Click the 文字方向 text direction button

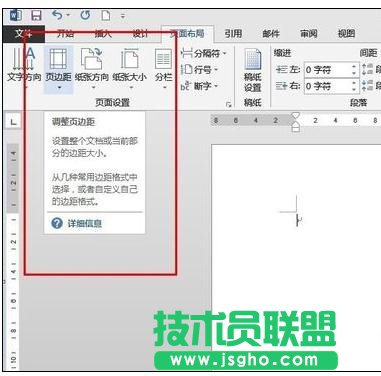(24, 68)
